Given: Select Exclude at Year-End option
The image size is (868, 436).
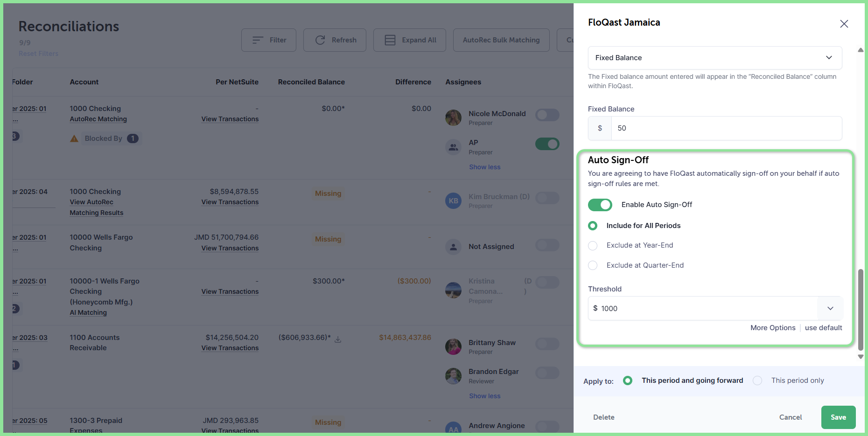Looking at the screenshot, I should (593, 246).
